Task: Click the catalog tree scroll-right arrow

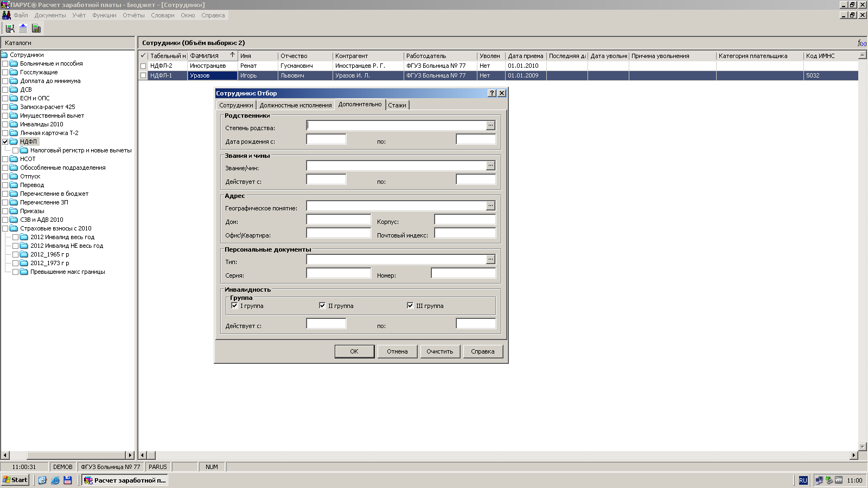Action: [130, 455]
